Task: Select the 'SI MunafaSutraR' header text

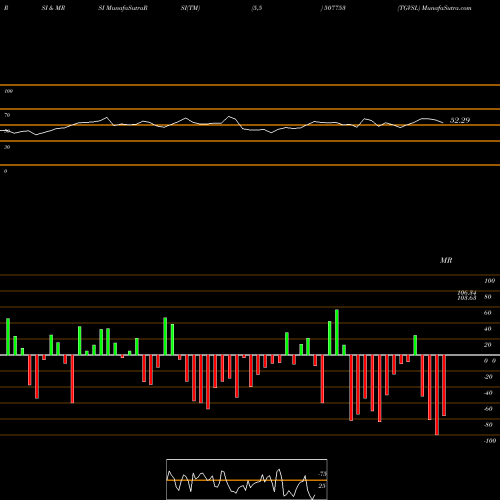Action: tap(123, 8)
